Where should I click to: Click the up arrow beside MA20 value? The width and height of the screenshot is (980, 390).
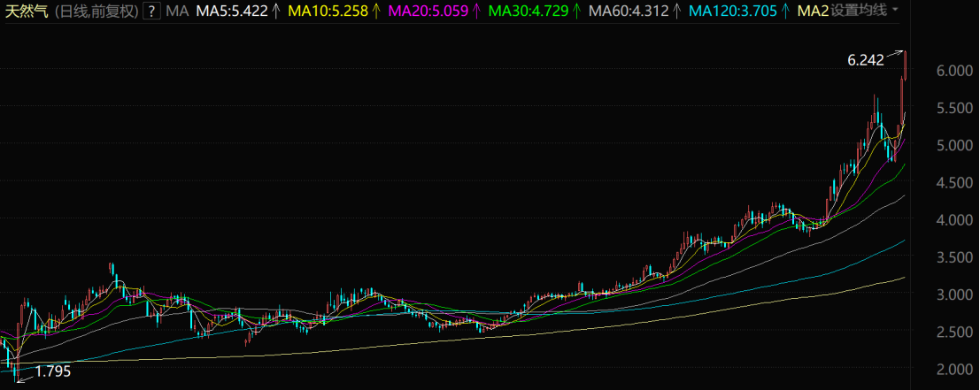click(475, 11)
